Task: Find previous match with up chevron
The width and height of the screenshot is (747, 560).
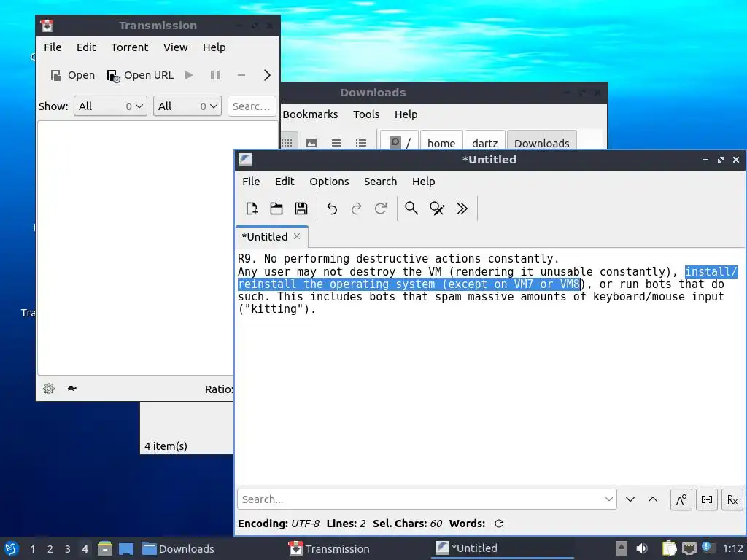Action: click(x=653, y=499)
